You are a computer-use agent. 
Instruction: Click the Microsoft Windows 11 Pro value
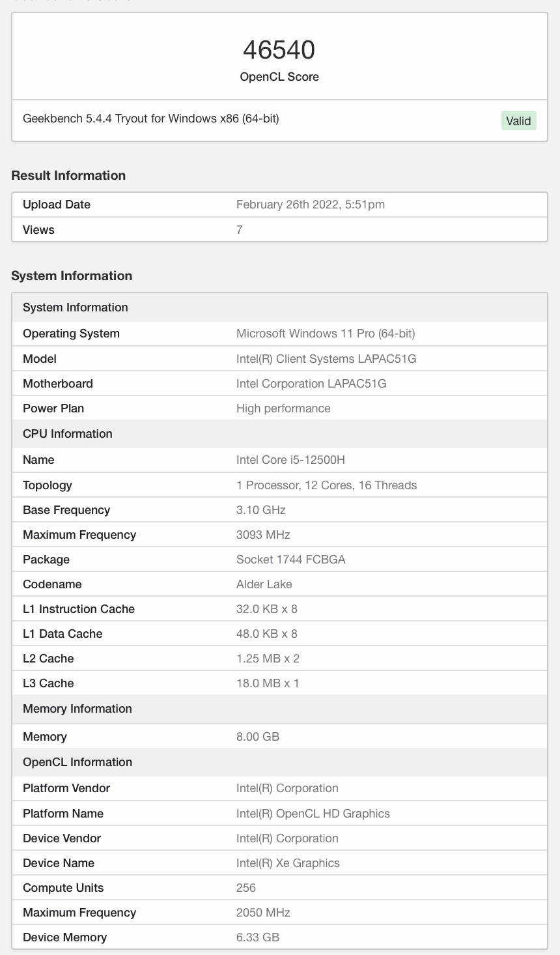pyautogui.click(x=326, y=334)
